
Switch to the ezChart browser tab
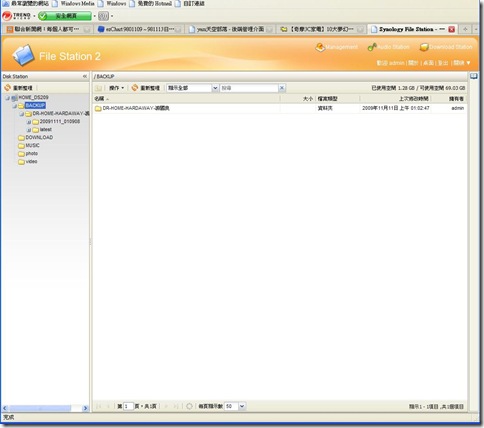coord(139,29)
